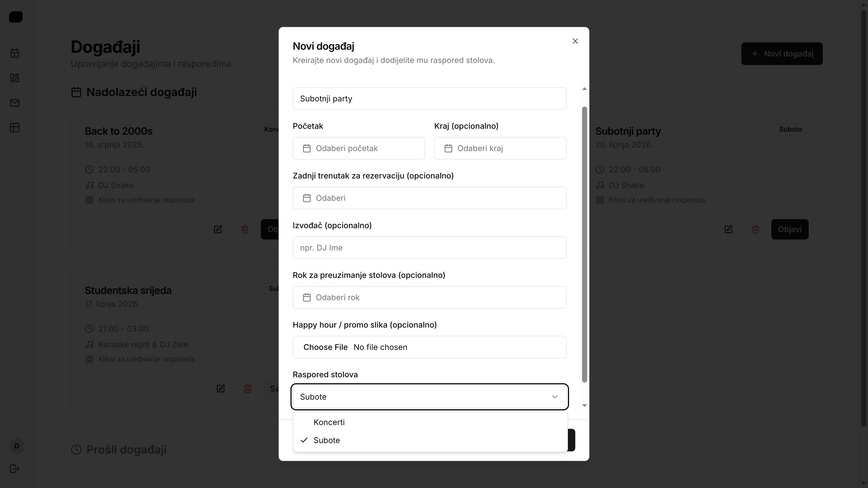The image size is (868, 488).
Task: Click the Izvođač input field
Action: point(429,248)
